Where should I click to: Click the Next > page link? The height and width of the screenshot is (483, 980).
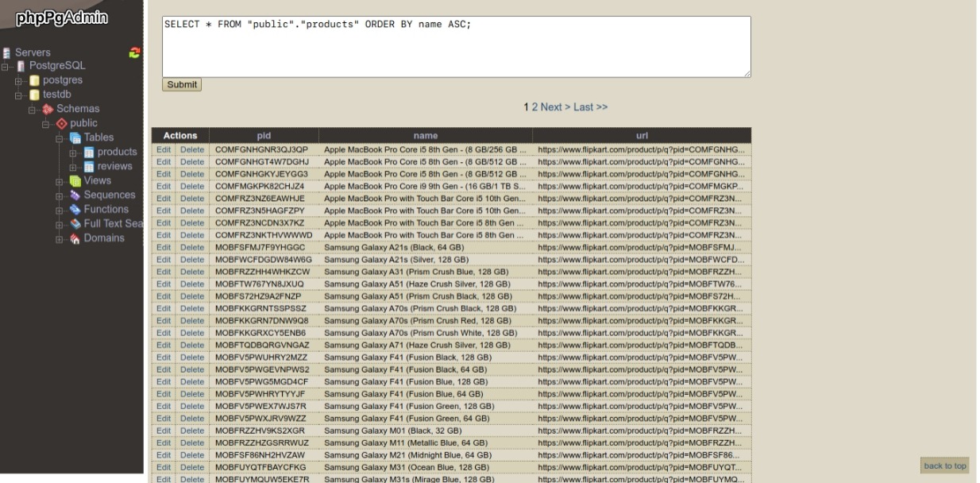[556, 106]
